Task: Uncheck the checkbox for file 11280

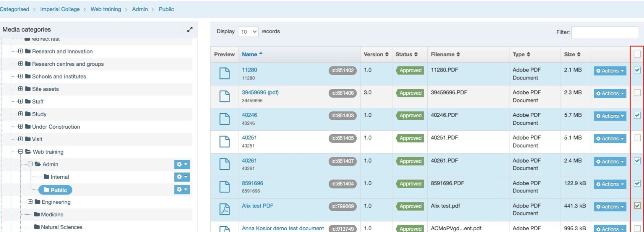Action: coord(637,70)
